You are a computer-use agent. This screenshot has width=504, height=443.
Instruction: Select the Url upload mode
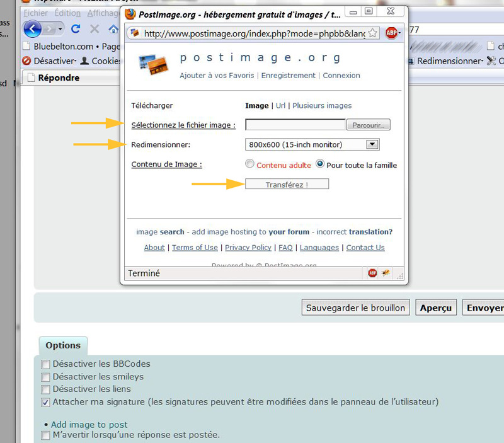pyautogui.click(x=280, y=105)
